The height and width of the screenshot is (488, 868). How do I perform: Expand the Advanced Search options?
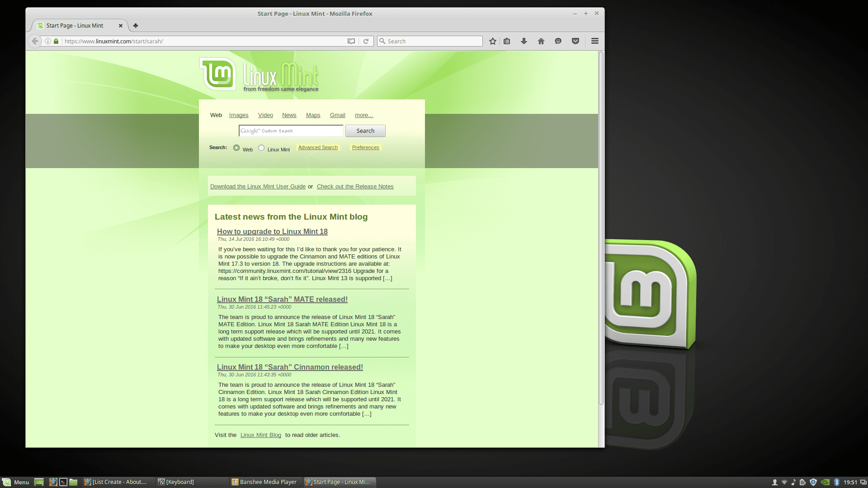[x=318, y=147]
